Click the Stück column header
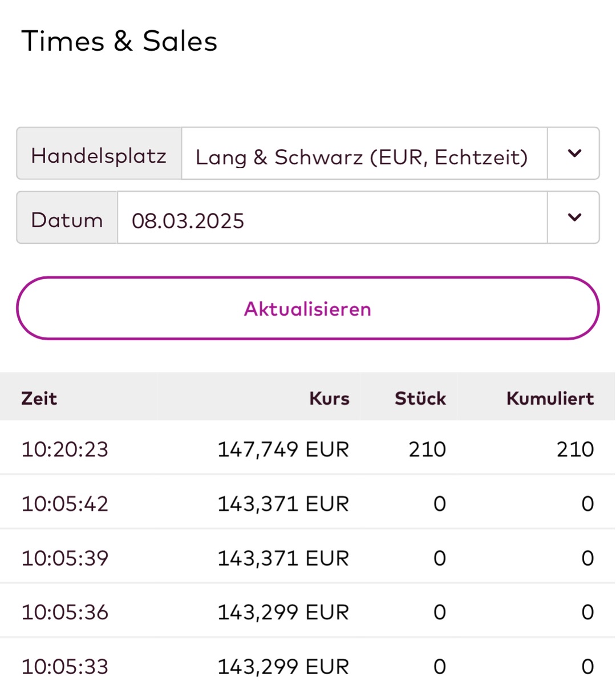The width and height of the screenshot is (616, 685). [420, 398]
